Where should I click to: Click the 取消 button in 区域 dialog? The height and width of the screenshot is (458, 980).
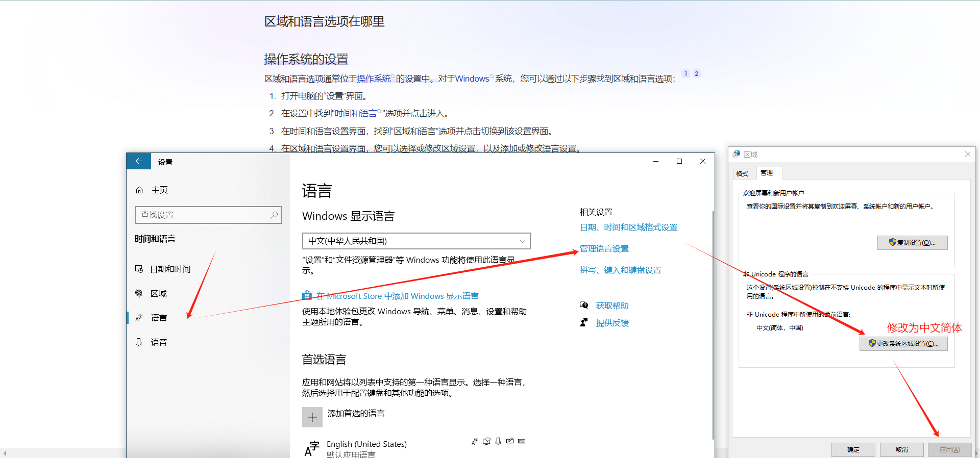pyautogui.click(x=902, y=449)
